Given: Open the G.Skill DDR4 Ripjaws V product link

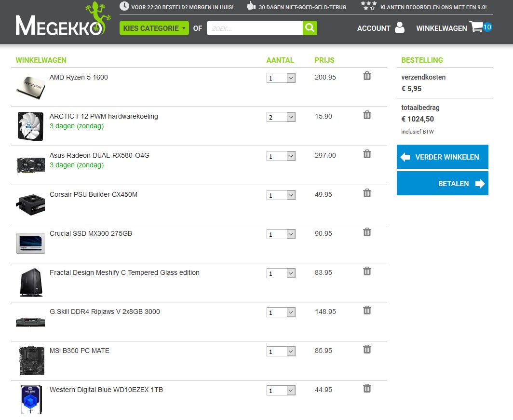Looking at the screenshot, I should (105, 312).
